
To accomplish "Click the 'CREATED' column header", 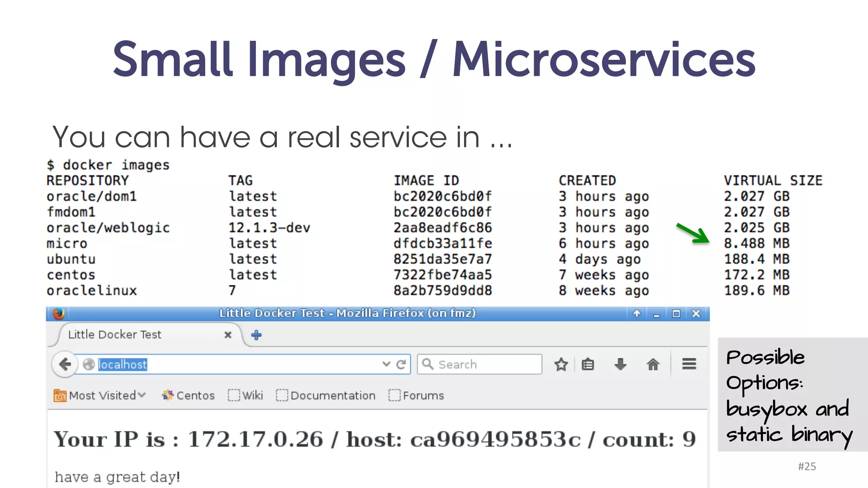I will pyautogui.click(x=587, y=180).
